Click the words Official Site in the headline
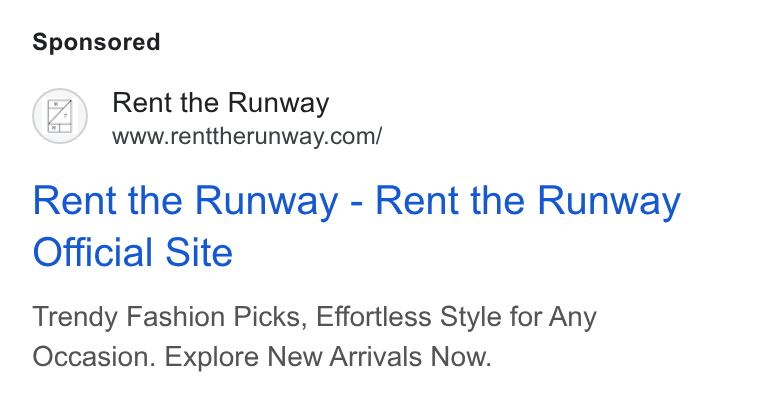 tap(132, 252)
